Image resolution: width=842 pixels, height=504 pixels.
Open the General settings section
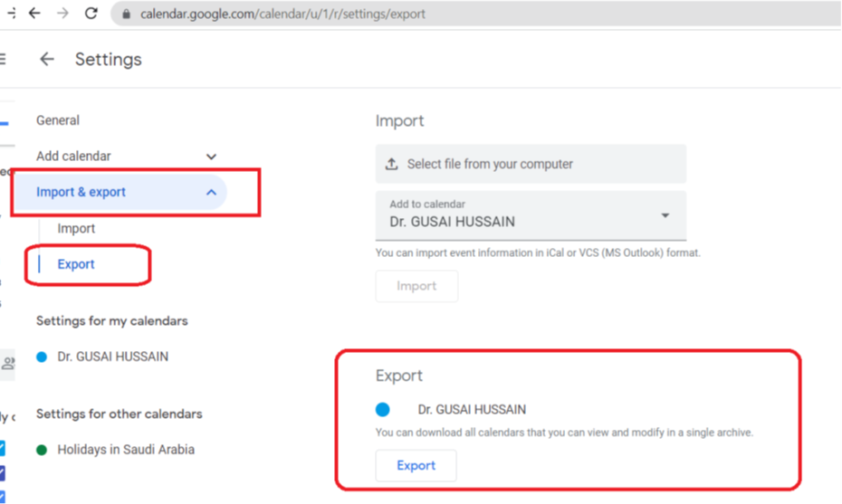pyautogui.click(x=57, y=120)
